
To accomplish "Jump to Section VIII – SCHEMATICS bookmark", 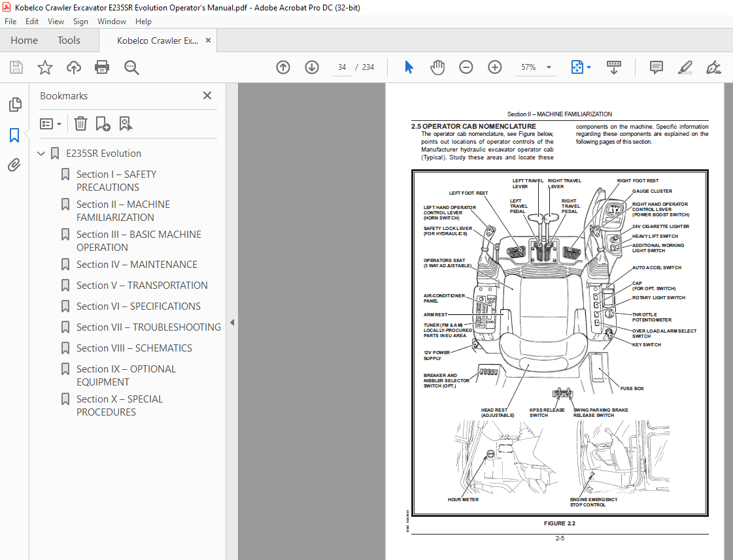I will click(134, 348).
